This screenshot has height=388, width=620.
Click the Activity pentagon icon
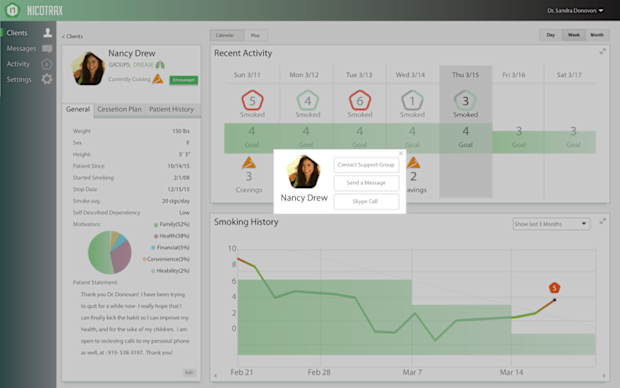coord(46,64)
